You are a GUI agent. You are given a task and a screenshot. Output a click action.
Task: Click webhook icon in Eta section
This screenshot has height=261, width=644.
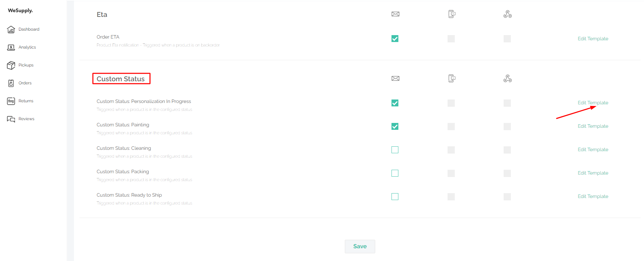click(x=507, y=14)
